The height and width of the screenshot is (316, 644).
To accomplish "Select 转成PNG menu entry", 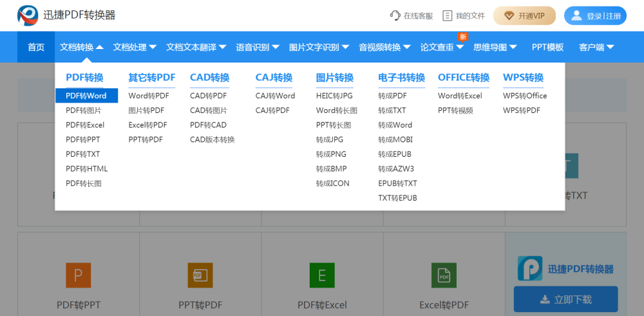I will click(x=331, y=154).
